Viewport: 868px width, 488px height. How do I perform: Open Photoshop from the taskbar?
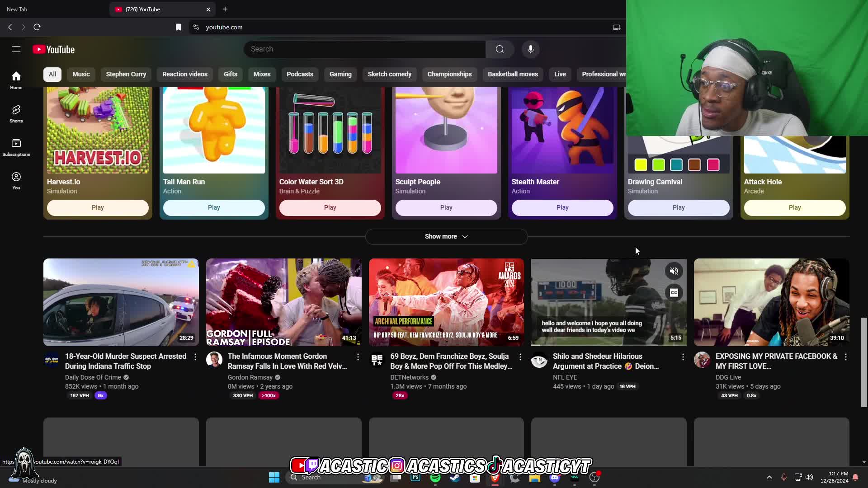click(x=415, y=477)
